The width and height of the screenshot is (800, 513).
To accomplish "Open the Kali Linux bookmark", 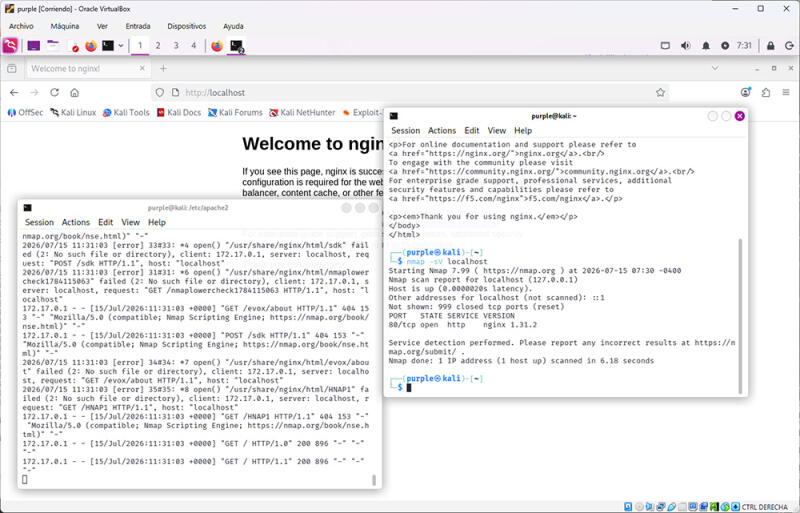I will click(x=73, y=112).
